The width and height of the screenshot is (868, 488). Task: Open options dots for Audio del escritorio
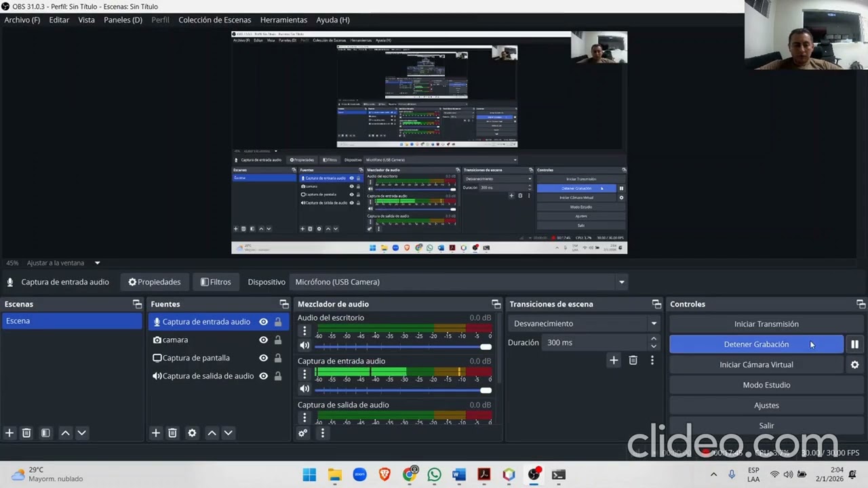click(x=304, y=331)
